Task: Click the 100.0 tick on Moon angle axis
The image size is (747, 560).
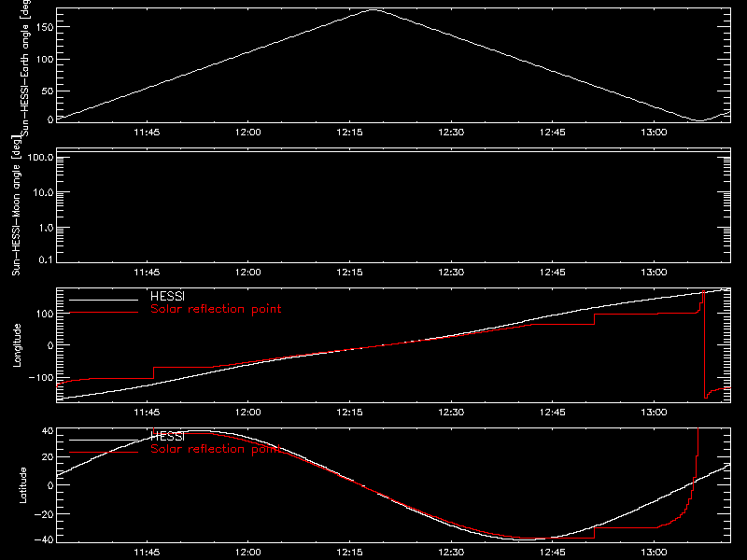Action: coord(40,157)
